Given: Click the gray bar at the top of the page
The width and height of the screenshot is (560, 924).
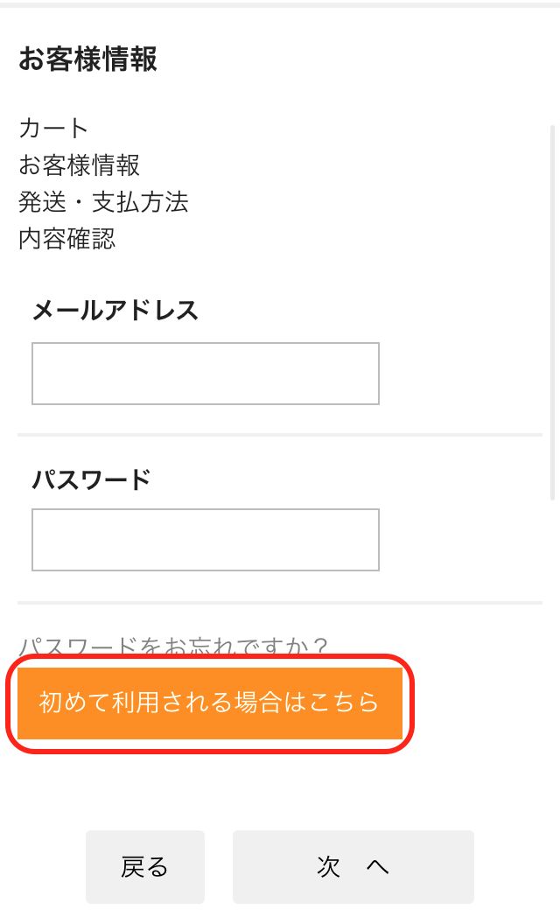Looking at the screenshot, I should (x=280, y=4).
